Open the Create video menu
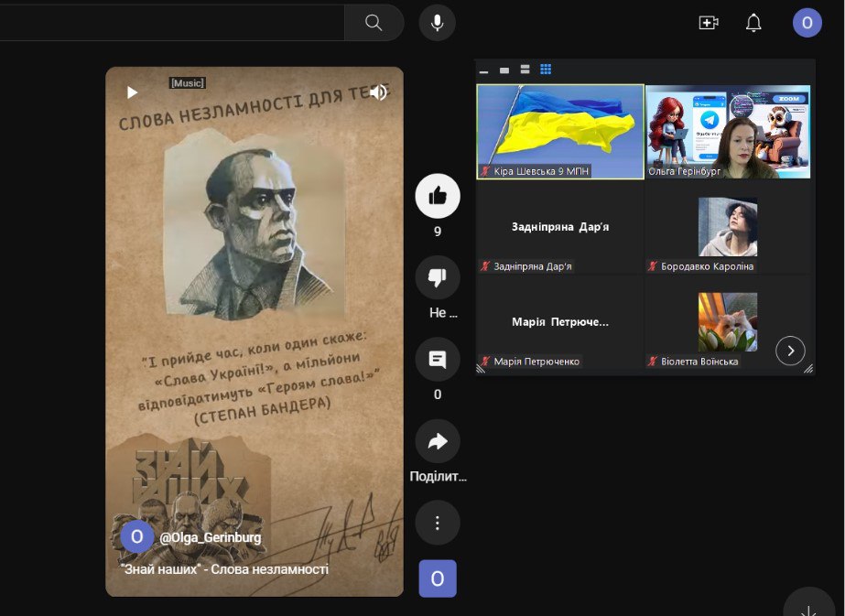Image resolution: width=845 pixels, height=616 pixels. pos(709,23)
